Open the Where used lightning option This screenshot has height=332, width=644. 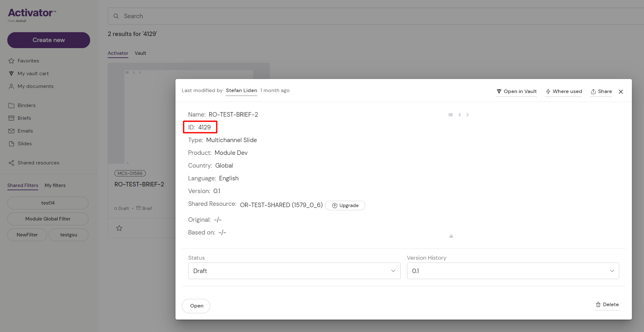click(x=563, y=91)
